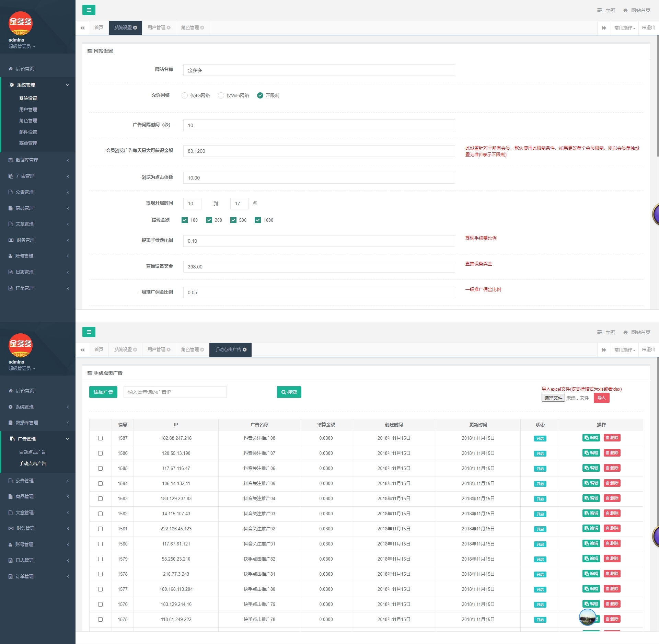Check the row 1580 checkbox
This screenshot has width=659, height=644.
pyautogui.click(x=100, y=544)
